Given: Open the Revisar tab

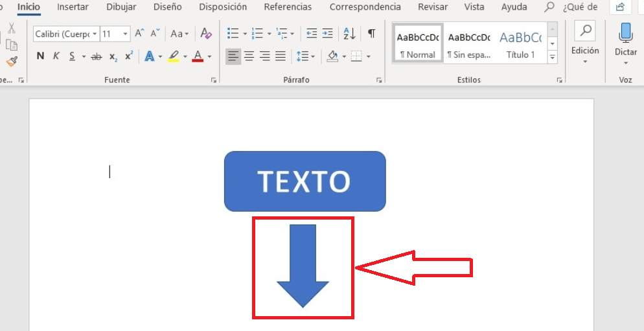Looking at the screenshot, I should pos(433,7).
